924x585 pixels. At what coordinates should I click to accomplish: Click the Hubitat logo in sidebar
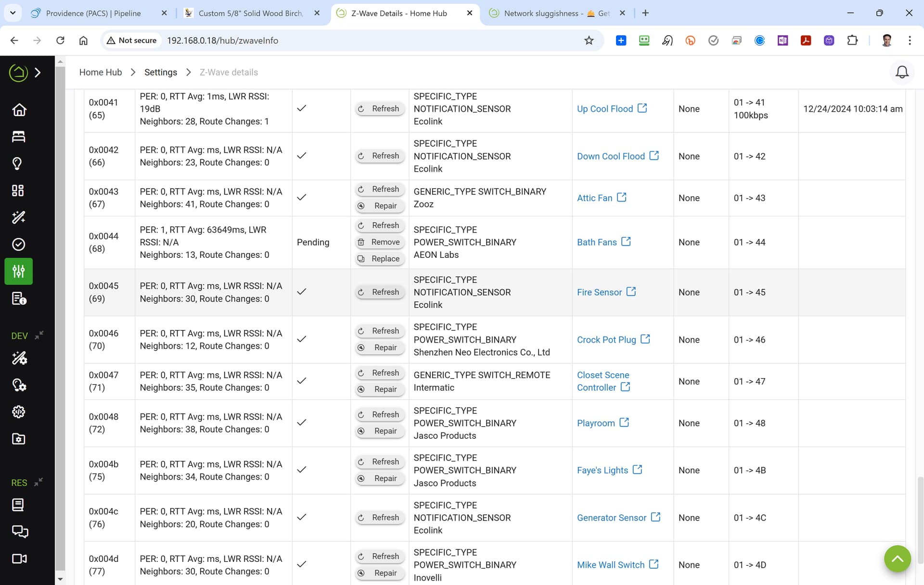[x=18, y=73]
